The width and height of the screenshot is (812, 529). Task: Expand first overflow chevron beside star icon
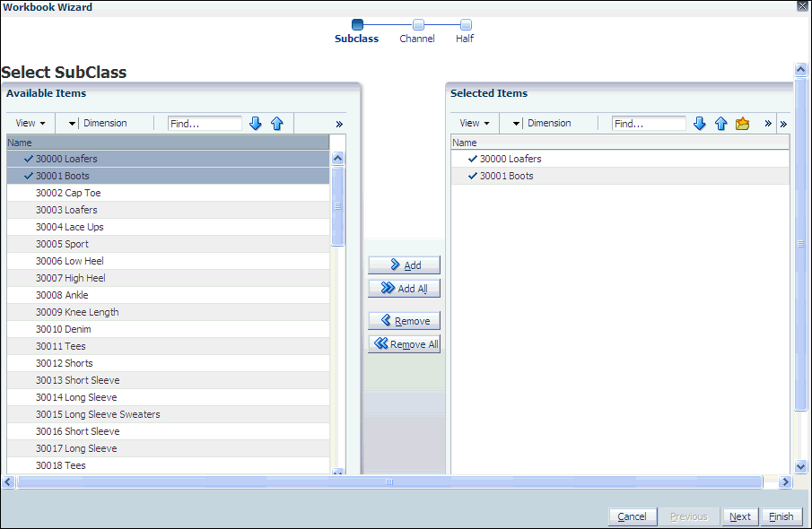tap(768, 123)
